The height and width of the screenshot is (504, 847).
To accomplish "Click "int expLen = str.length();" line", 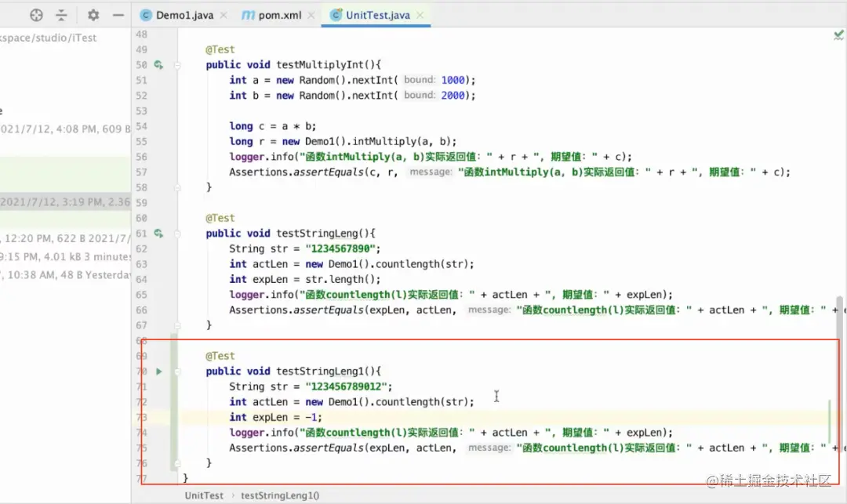I will tap(304, 280).
